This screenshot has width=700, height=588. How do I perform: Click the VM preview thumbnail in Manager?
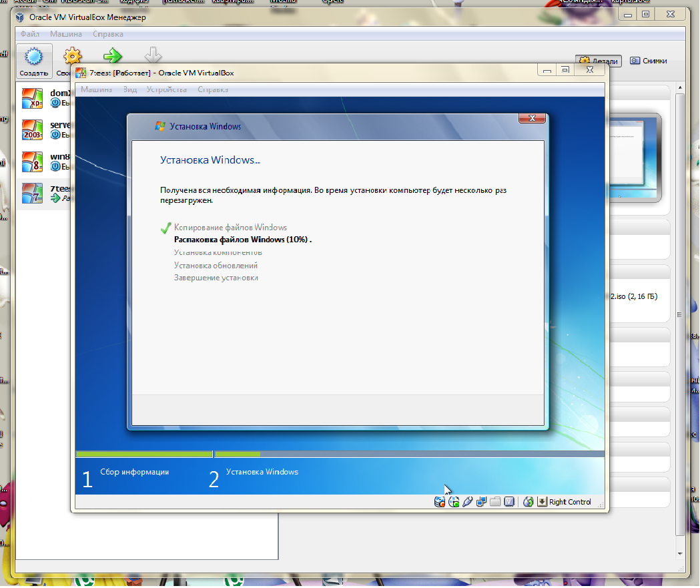[635, 157]
